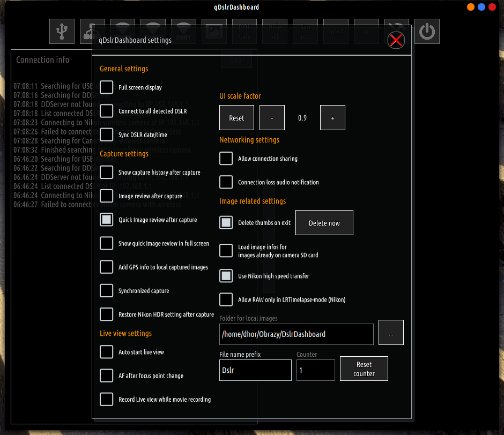Click the blue window control button

(481, 7)
